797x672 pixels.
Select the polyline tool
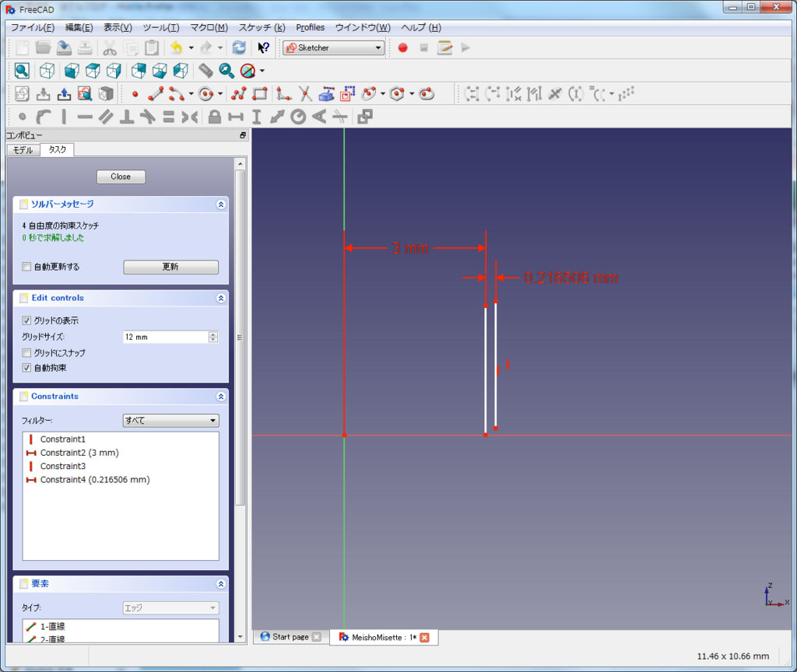coord(239,94)
